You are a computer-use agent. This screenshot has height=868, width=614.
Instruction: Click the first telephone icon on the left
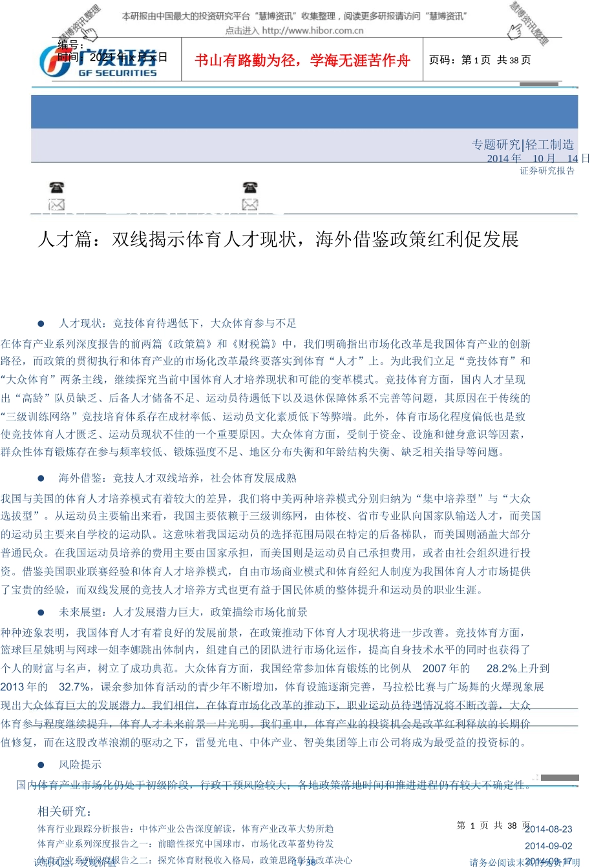(57, 188)
